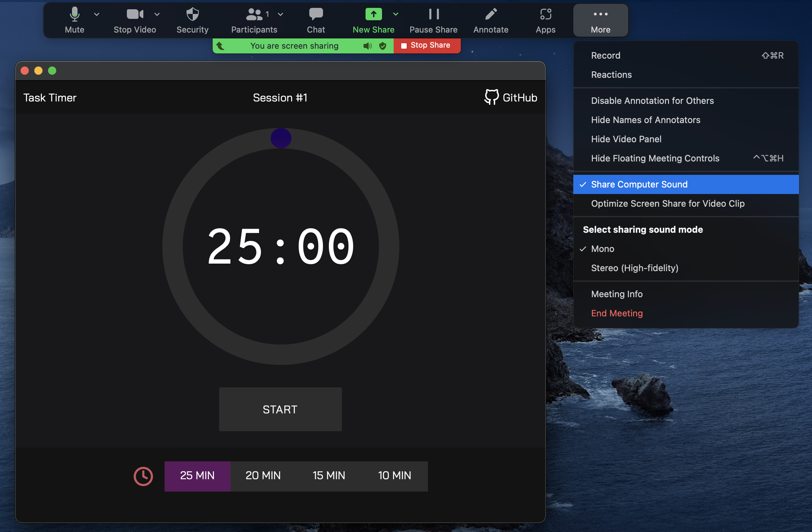
Task: Open Meeting Info
Action: tap(686, 294)
